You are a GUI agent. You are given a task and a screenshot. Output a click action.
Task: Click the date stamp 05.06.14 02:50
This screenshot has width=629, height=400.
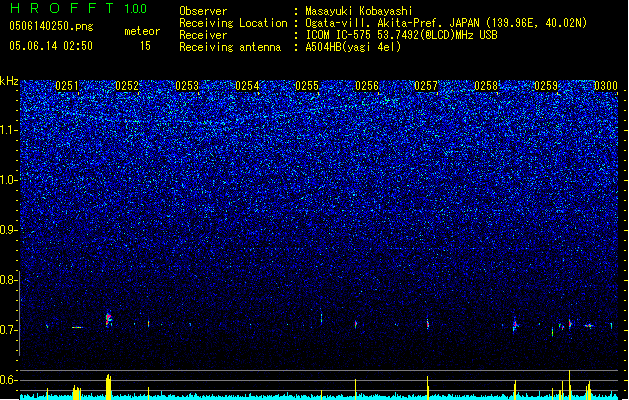coord(51,46)
